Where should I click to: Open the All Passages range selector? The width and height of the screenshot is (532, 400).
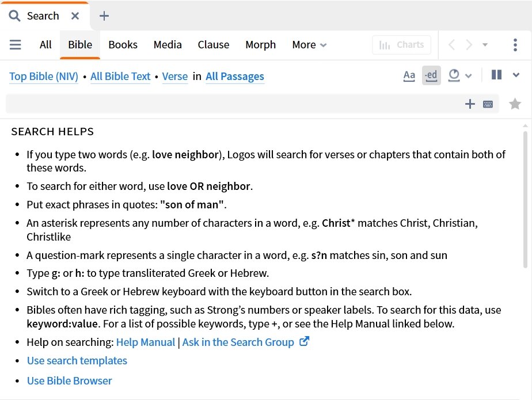pos(235,77)
